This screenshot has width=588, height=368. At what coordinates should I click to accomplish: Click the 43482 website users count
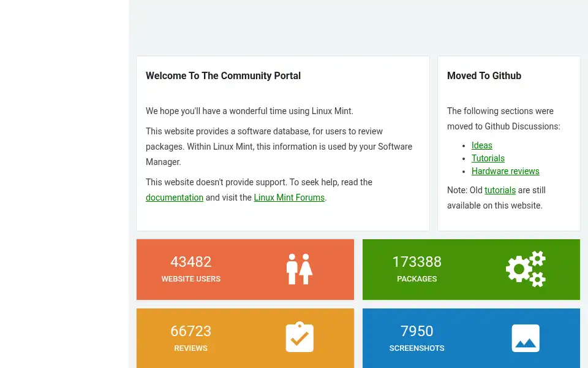coord(191,262)
